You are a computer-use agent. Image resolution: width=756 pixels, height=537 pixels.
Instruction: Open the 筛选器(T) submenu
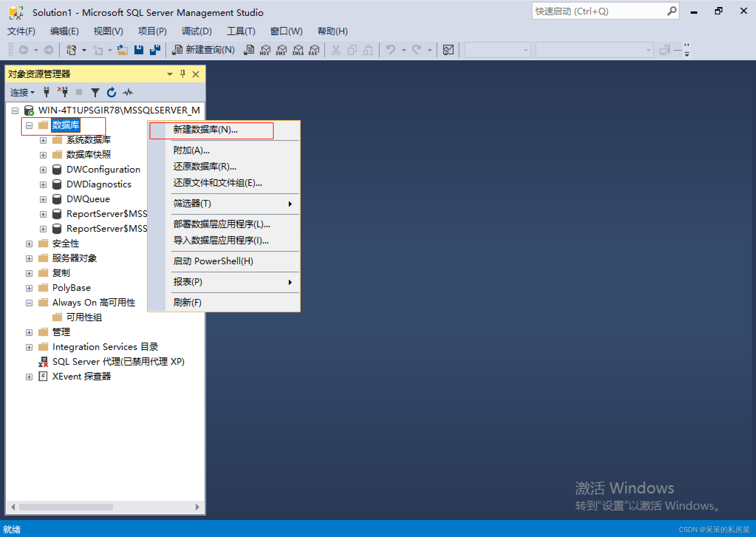224,204
